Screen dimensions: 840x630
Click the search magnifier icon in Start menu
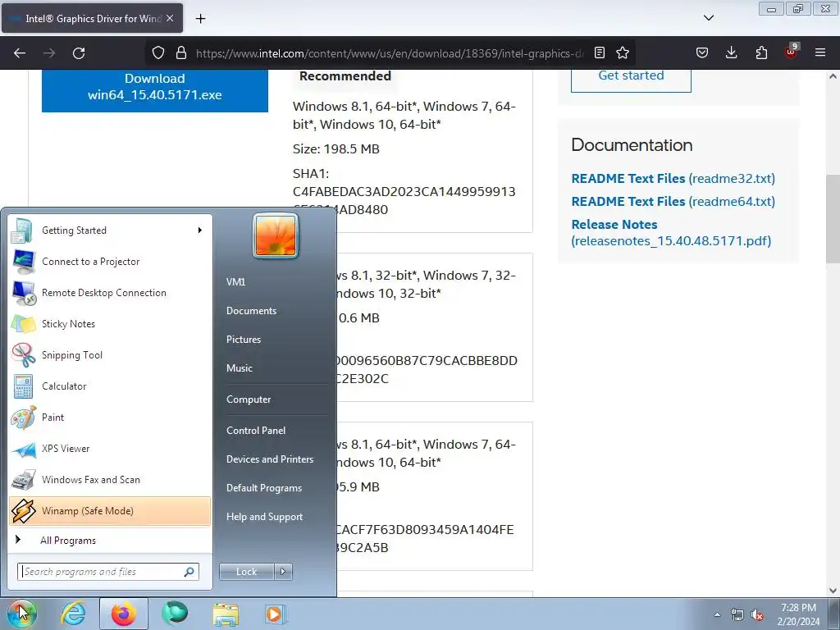pyautogui.click(x=189, y=572)
